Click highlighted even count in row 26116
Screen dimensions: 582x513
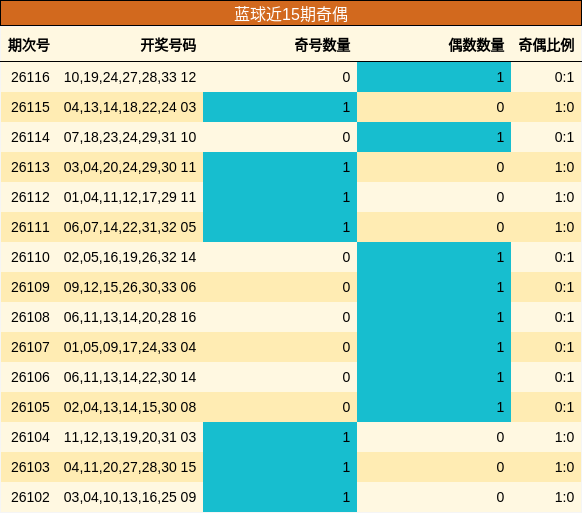coord(434,77)
